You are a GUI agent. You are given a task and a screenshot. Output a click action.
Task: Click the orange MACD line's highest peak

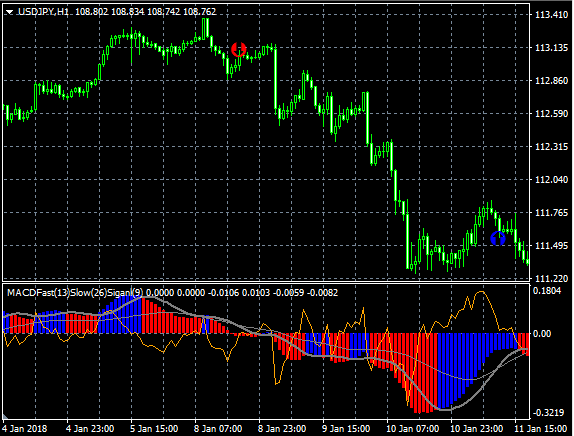[481, 292]
